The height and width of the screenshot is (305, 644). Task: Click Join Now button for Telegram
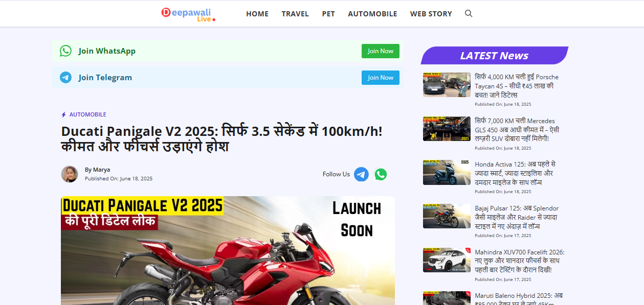pos(381,78)
